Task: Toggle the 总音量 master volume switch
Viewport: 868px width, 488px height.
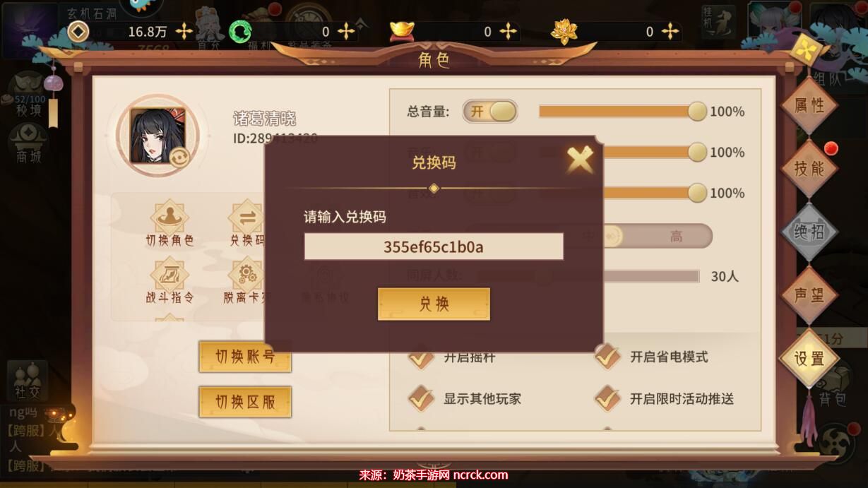Action: tap(490, 112)
